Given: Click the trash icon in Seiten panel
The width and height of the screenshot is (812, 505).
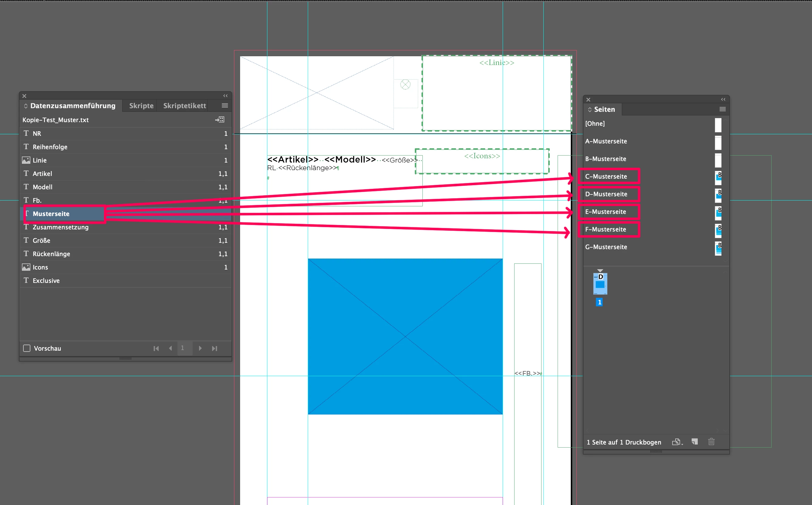Looking at the screenshot, I should (x=711, y=442).
